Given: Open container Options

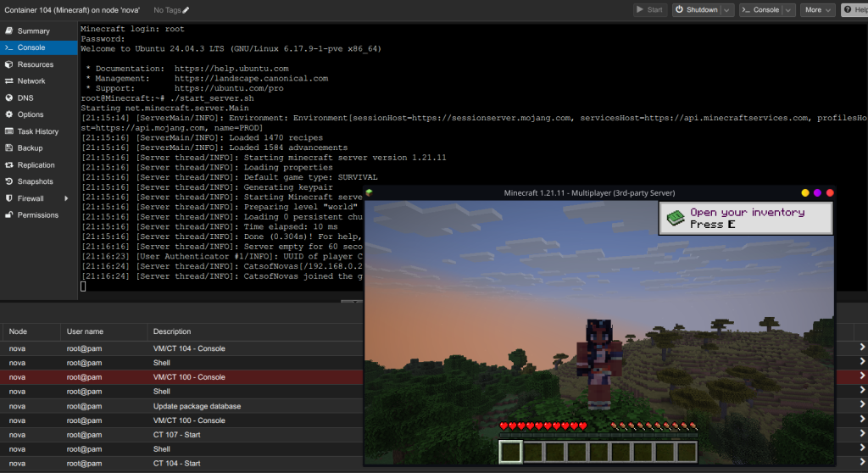Looking at the screenshot, I should click(x=31, y=114).
